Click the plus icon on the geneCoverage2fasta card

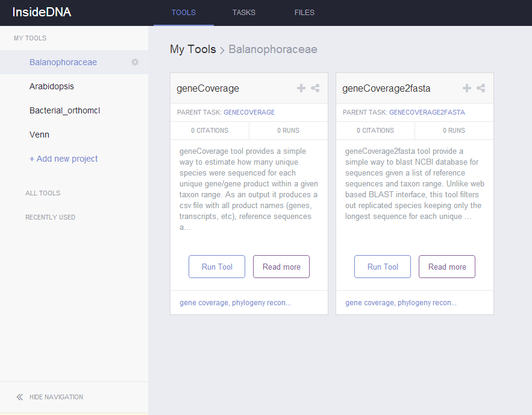pos(467,88)
